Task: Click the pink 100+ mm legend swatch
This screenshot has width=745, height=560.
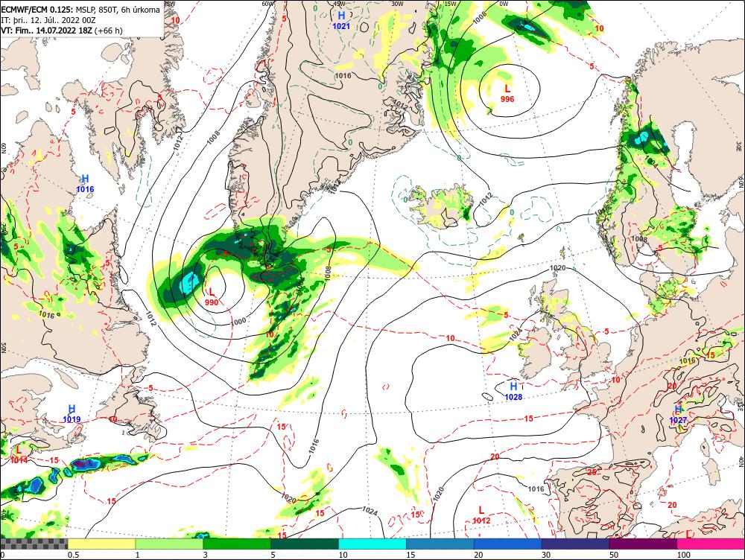Action: pyautogui.click(x=711, y=544)
